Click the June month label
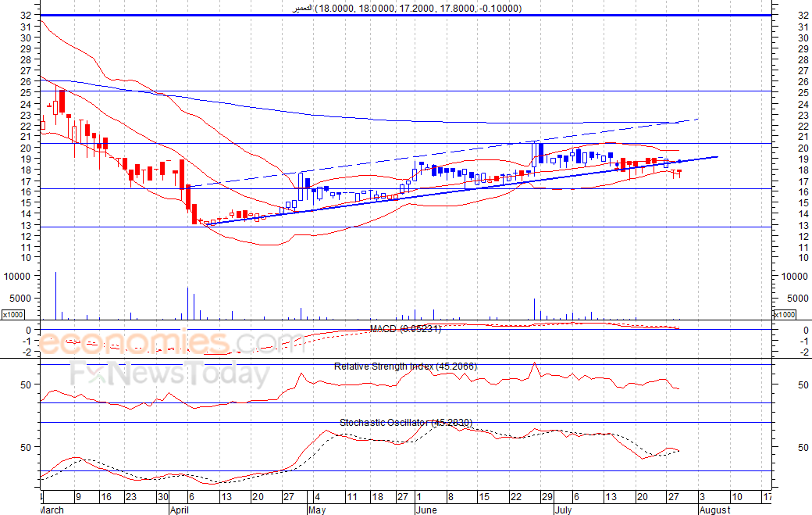This screenshot has height=515, width=812. pos(427,510)
